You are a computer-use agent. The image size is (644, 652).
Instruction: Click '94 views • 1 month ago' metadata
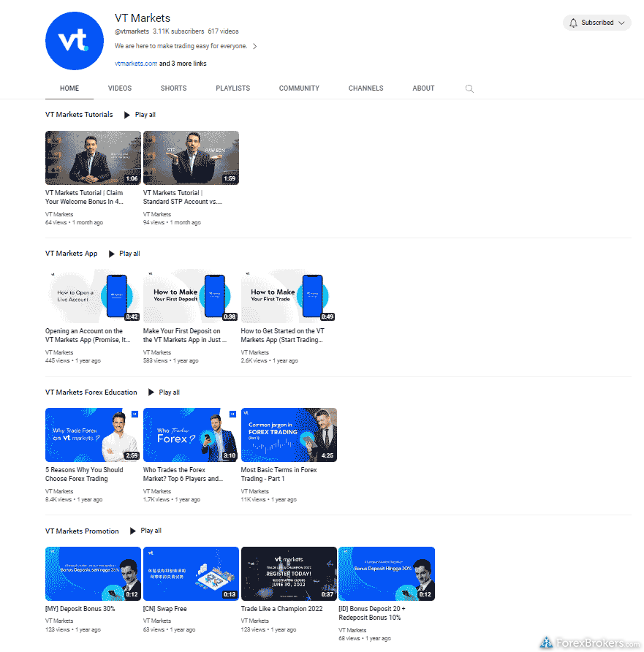coord(172,223)
